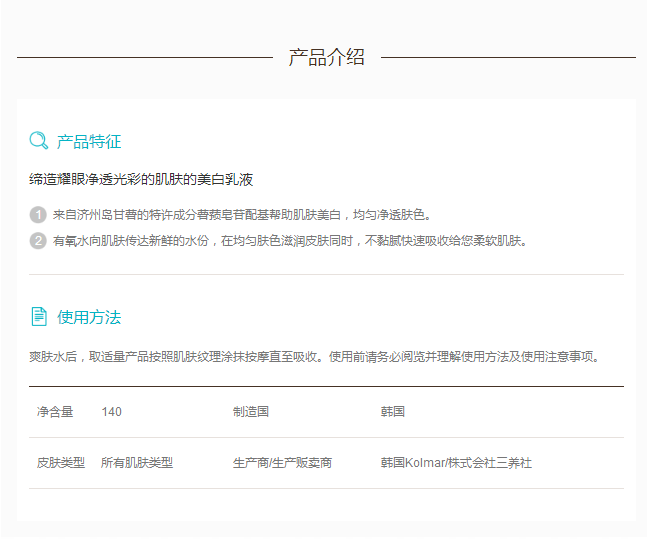Screen dimensions: 647x539
Task: Click the 生产商/生产贩卖商 label
Action: click(282, 463)
